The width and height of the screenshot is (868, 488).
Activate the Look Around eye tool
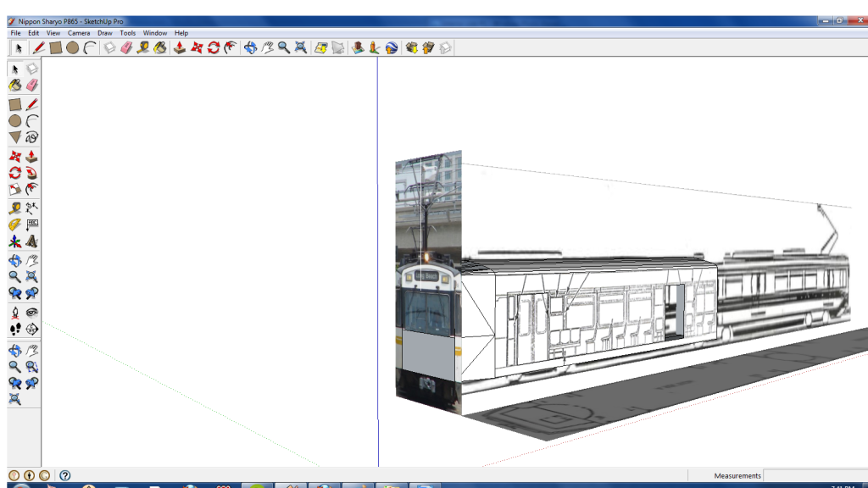coord(31,313)
